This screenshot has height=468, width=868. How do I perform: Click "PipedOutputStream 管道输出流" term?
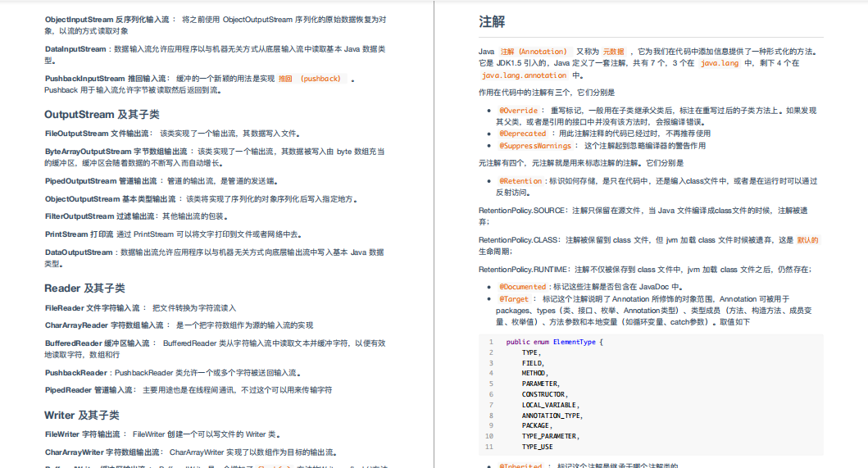click(101, 181)
